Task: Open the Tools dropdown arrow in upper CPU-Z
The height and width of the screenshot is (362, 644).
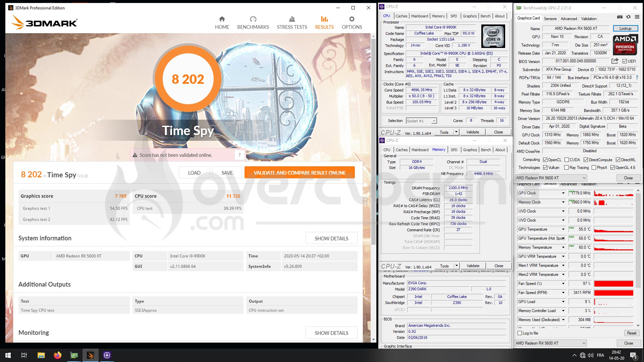Action: tap(456, 132)
